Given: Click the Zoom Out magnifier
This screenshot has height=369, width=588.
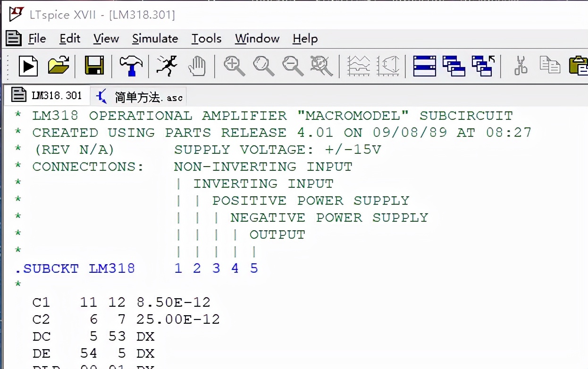Looking at the screenshot, I should coord(293,66).
